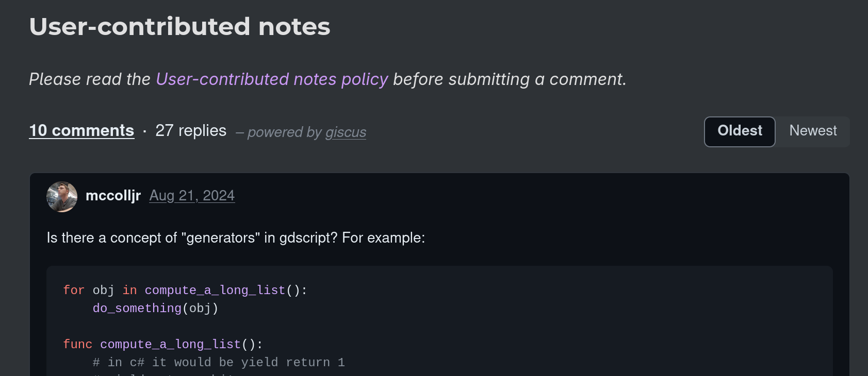This screenshot has width=868, height=376.
Task: Click the generators question comment text
Action: [x=236, y=238]
